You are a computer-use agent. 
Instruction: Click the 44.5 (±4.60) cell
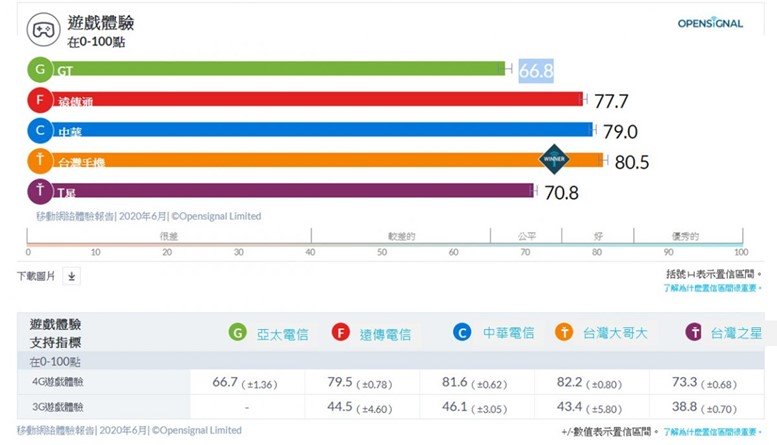click(x=360, y=408)
